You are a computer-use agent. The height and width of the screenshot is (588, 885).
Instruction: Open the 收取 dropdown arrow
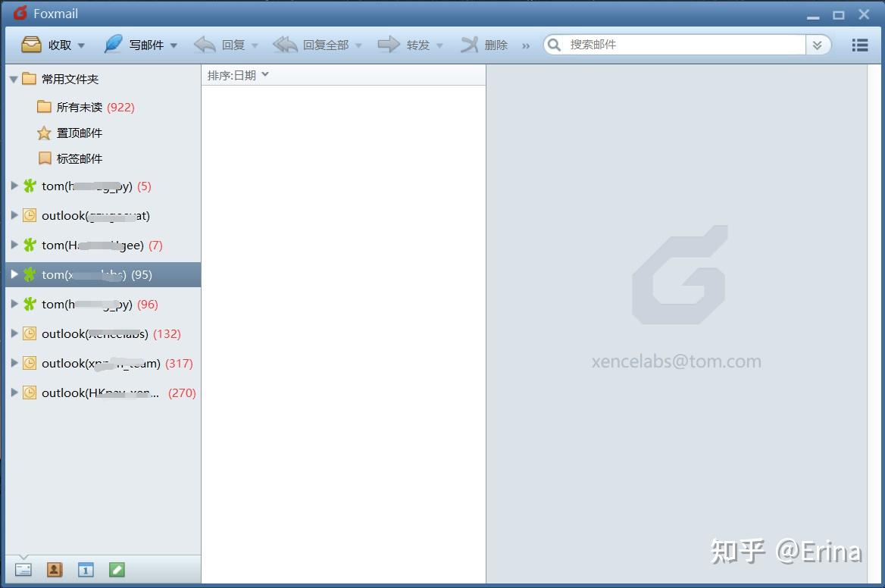(80, 44)
